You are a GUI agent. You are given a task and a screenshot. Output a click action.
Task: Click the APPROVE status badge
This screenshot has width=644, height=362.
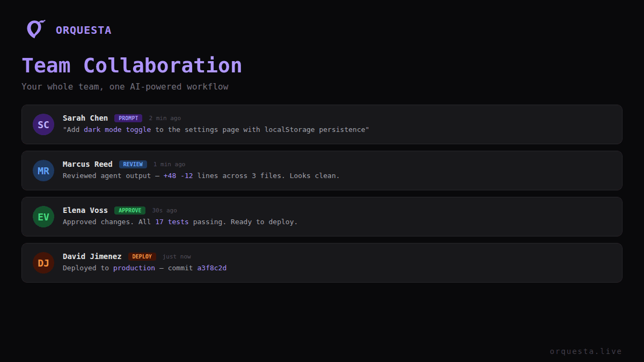click(x=129, y=210)
